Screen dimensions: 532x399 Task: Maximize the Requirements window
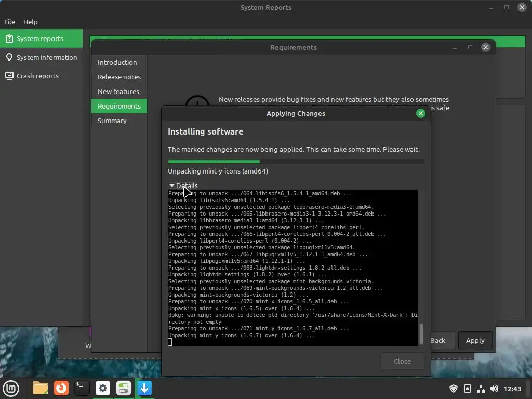(x=470, y=47)
